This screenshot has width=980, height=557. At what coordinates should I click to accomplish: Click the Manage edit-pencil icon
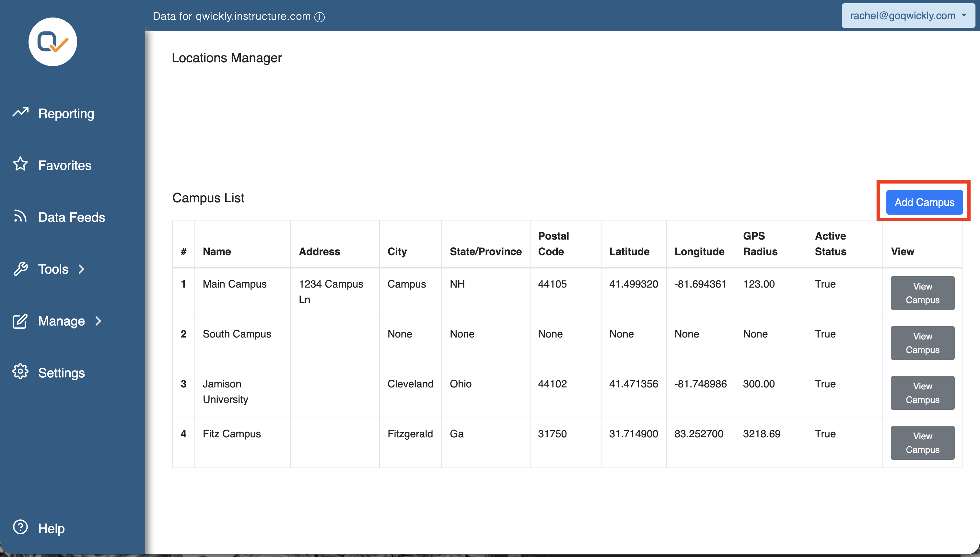click(x=20, y=321)
